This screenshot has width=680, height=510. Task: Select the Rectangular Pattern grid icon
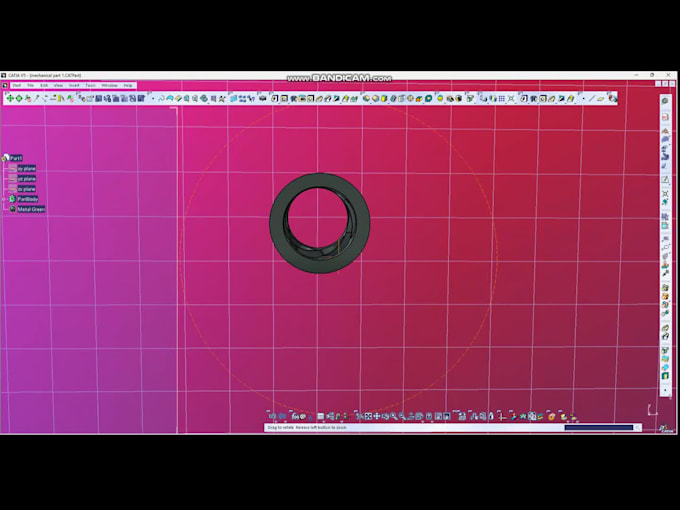501,99
